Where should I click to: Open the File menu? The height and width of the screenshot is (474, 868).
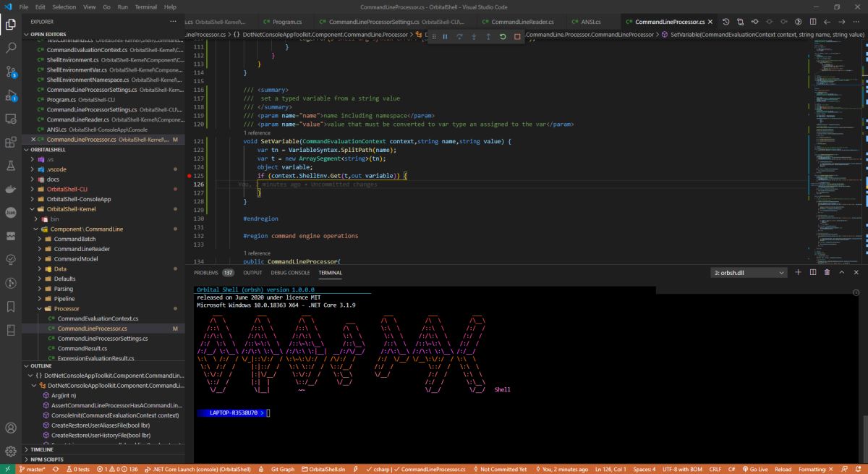(x=24, y=7)
